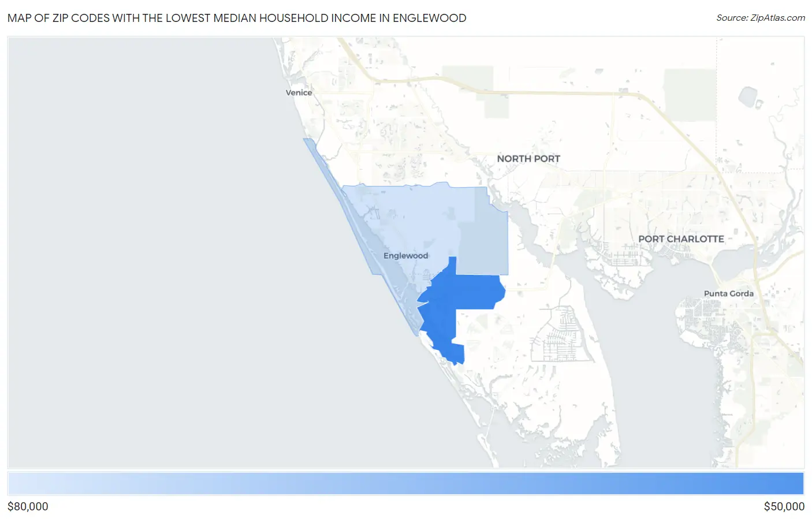
Task: Click the $80,000 legend label
Action: pyautogui.click(x=28, y=506)
